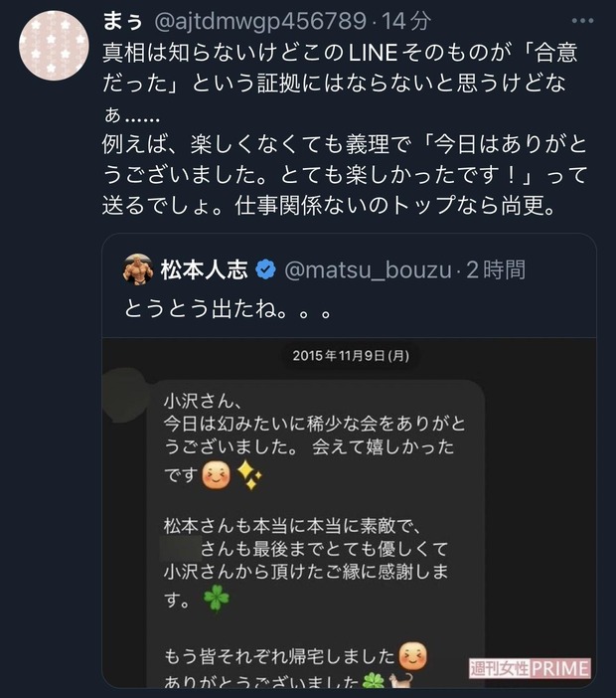This screenshot has width=616, height=698.
Task: Click 松本人志's small profile avatar
Action: point(136,269)
